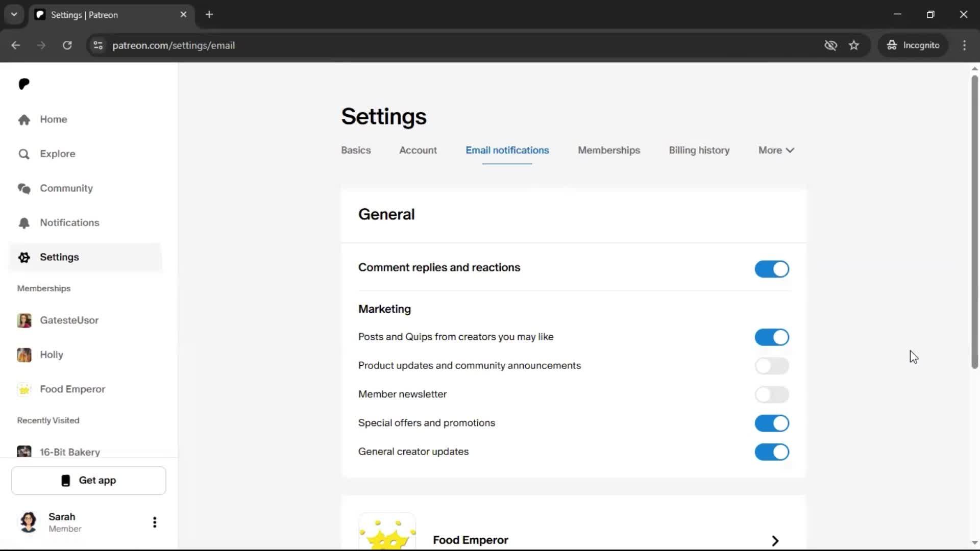The height and width of the screenshot is (551, 980).
Task: Open the Billing history tab
Action: (x=699, y=151)
